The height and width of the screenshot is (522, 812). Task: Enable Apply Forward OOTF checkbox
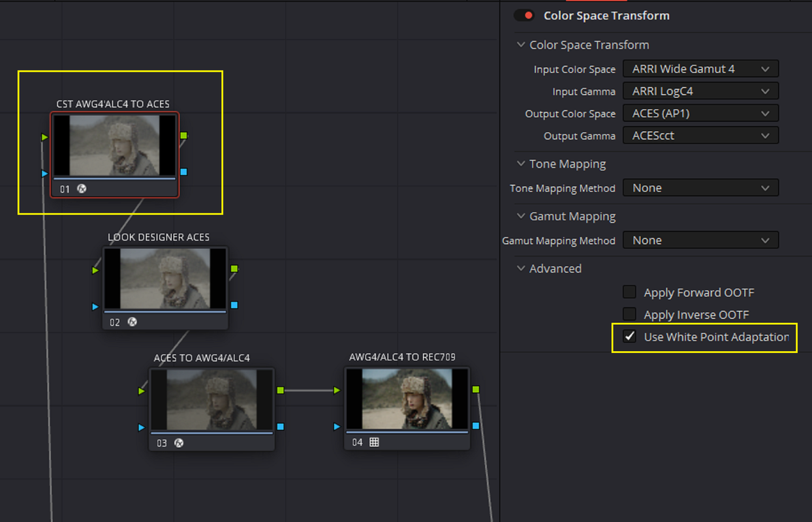pos(629,292)
